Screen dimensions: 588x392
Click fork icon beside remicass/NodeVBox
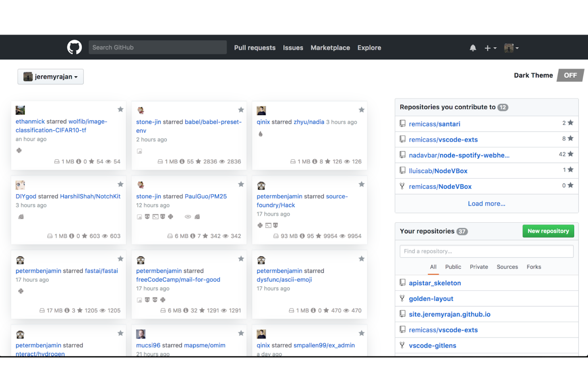click(402, 186)
